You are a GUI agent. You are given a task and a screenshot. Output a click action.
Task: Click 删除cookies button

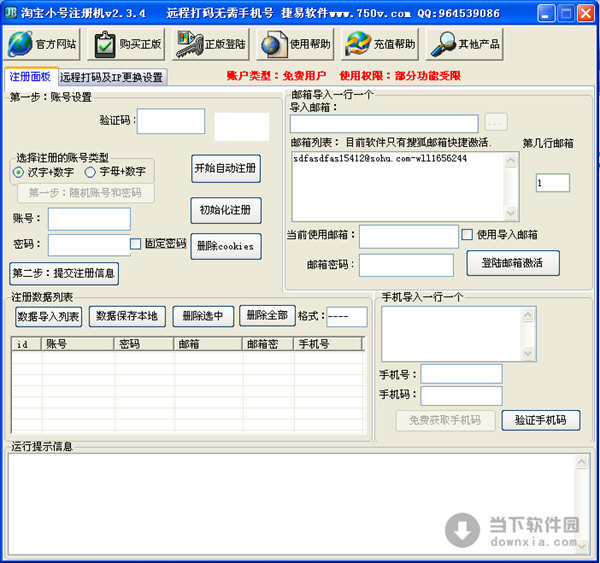[x=226, y=246]
